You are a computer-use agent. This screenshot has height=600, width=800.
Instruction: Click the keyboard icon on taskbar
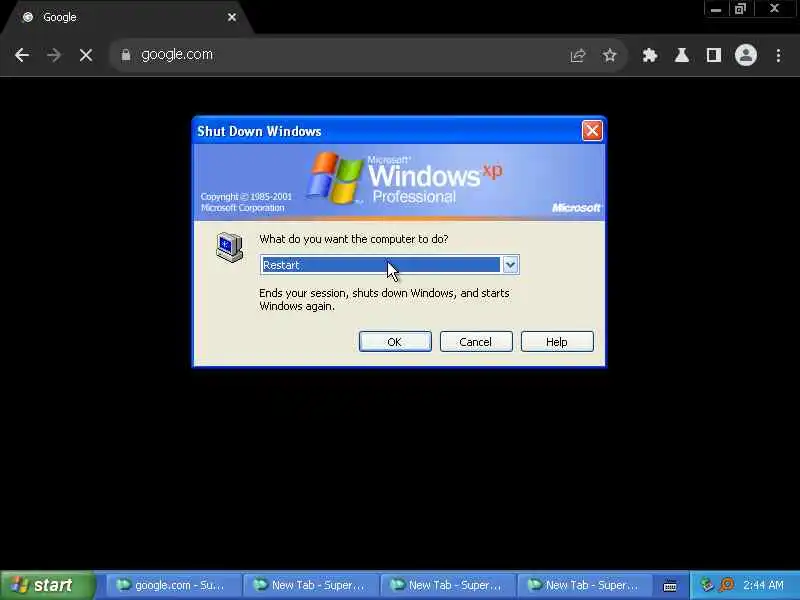669,586
